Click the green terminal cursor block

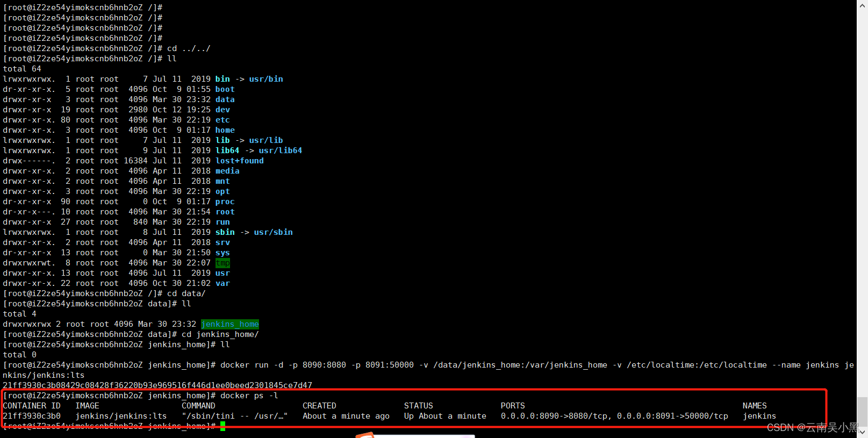(223, 426)
